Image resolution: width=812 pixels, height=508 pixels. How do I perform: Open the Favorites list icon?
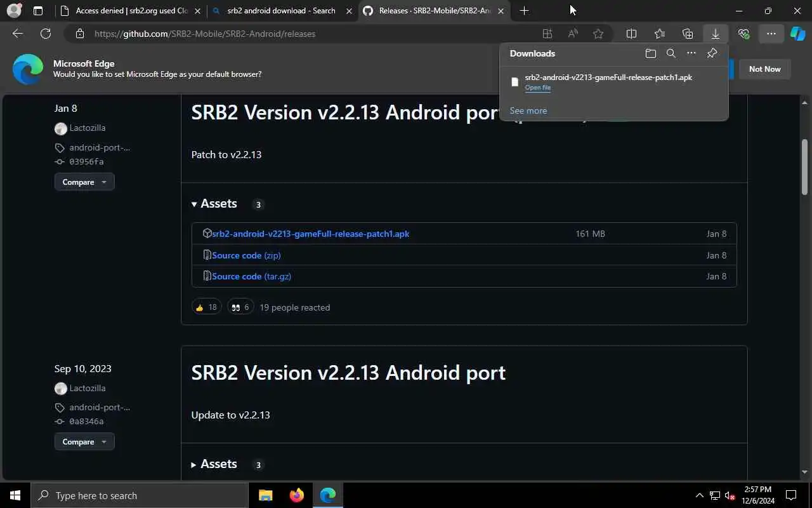click(660, 34)
